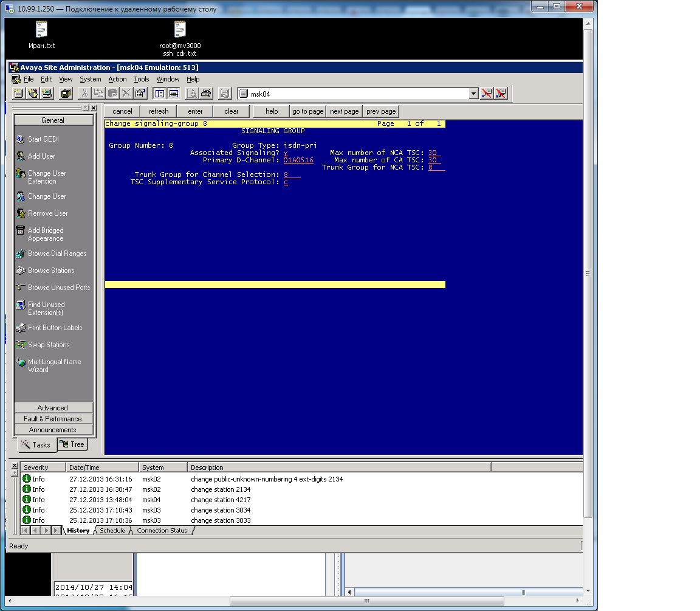Toggle the second pane-view toolbar icon

point(174,94)
